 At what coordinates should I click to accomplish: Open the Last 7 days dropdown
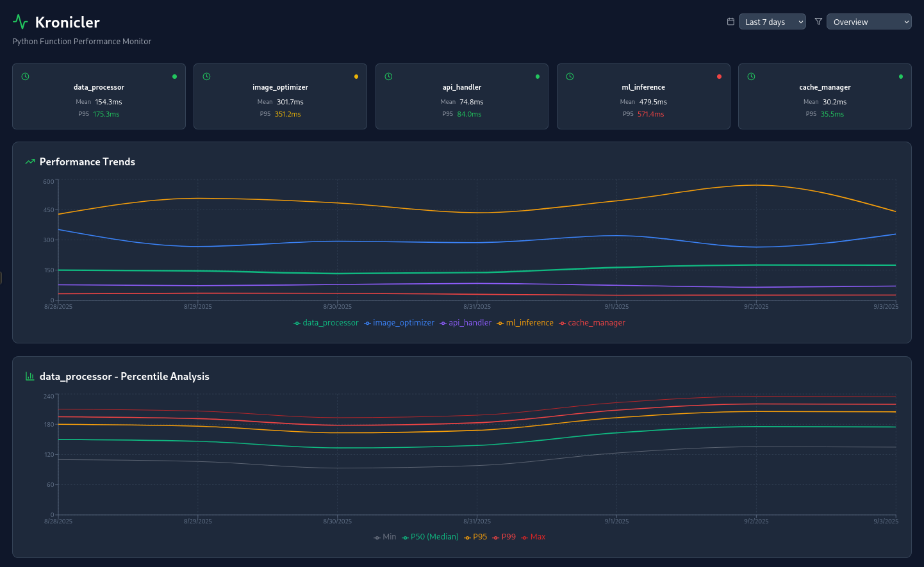[x=772, y=22]
